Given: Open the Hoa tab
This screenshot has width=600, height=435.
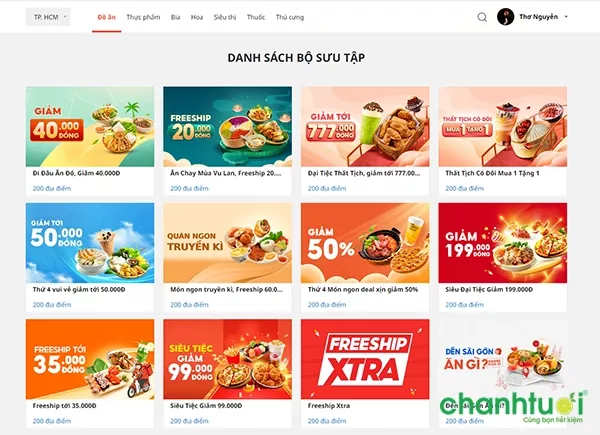Looking at the screenshot, I should 197,17.
